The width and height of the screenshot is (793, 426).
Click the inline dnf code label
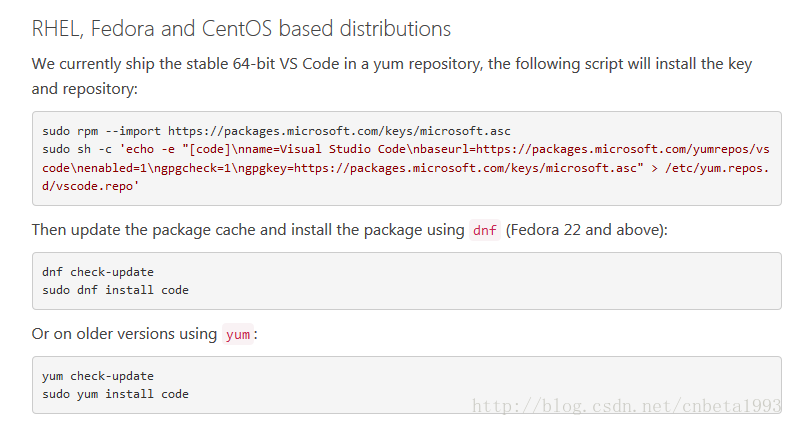485,230
